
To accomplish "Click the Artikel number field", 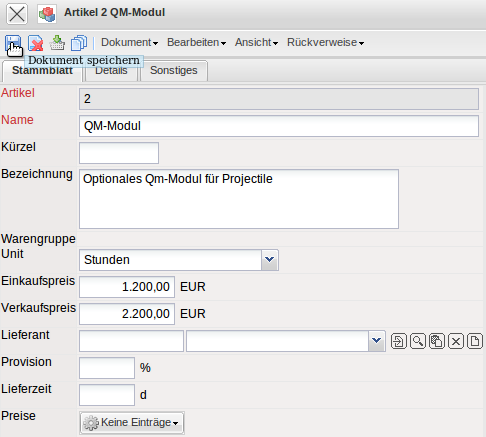I will pyautogui.click(x=279, y=99).
